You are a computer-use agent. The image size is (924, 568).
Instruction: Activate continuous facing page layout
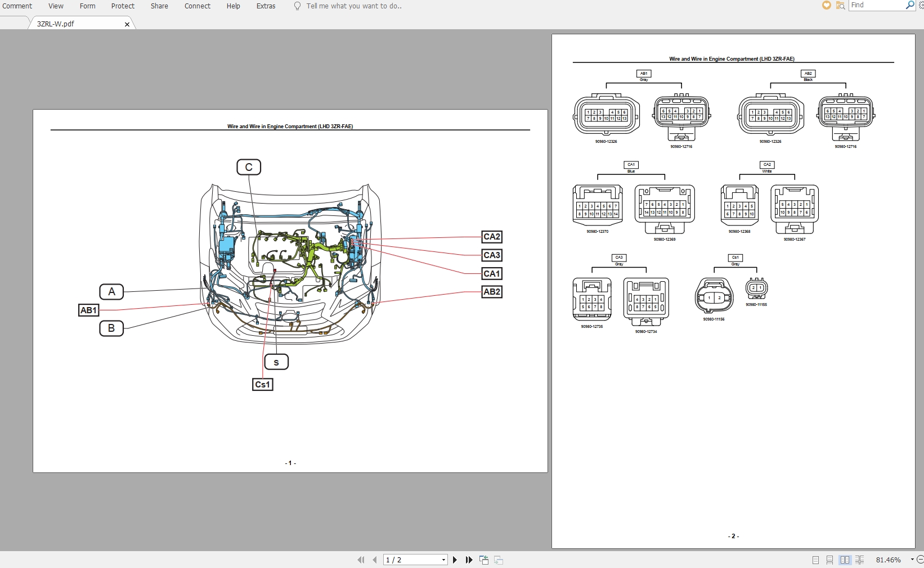[860, 560]
